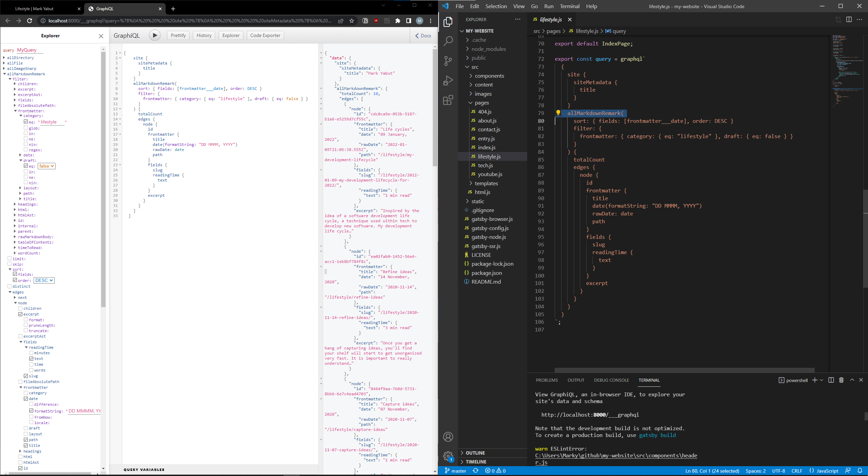Screen dimensions: 868x476
Task: Expand components folder in VS Code
Action: tap(489, 76)
